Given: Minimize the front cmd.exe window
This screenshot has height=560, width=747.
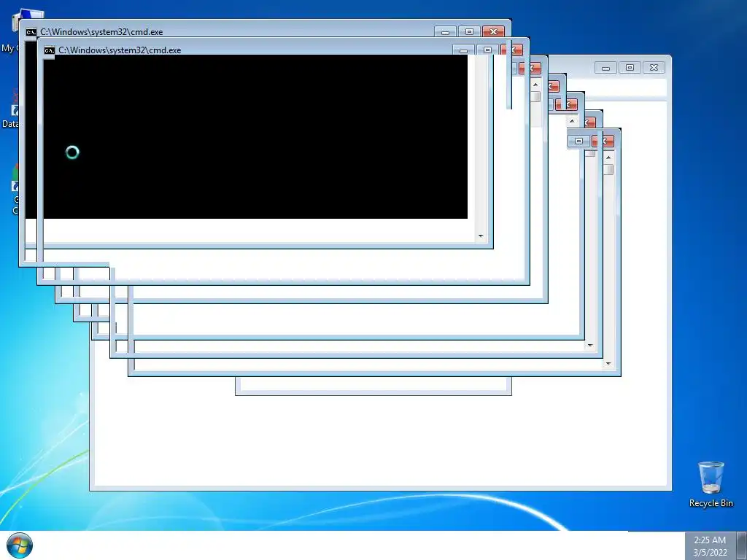Looking at the screenshot, I should [463, 50].
